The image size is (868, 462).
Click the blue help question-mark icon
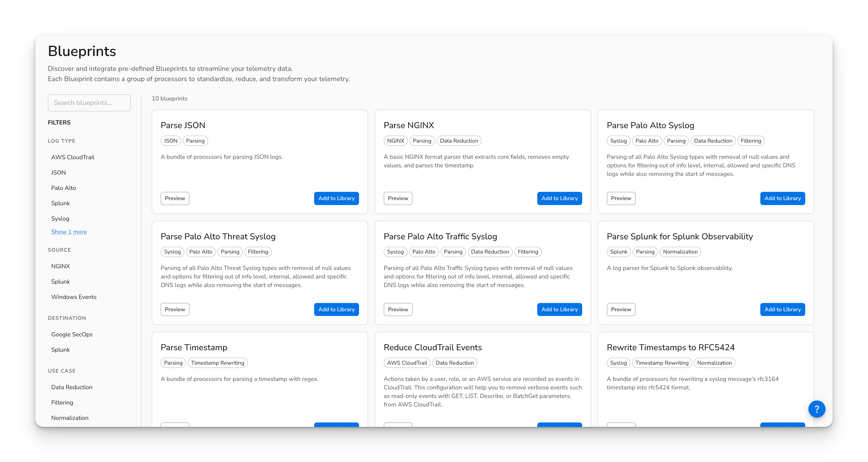point(817,409)
